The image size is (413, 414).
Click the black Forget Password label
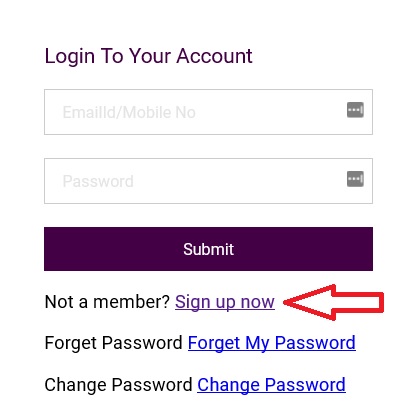(114, 343)
